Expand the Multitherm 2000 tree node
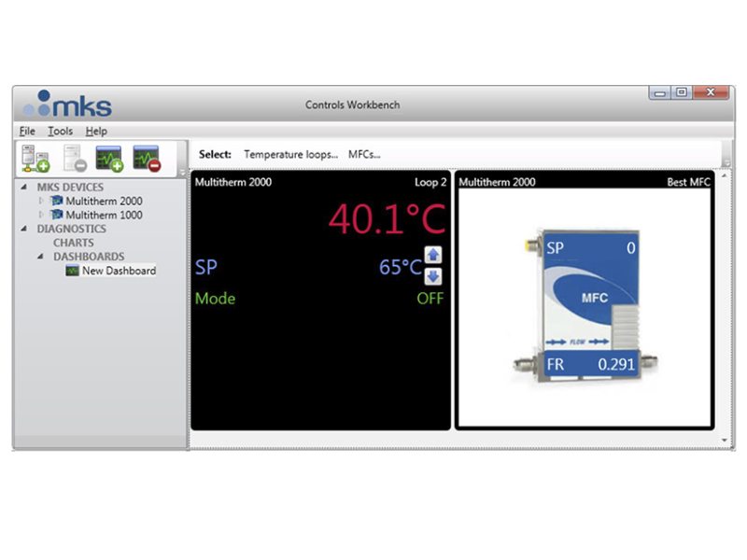 [x=40, y=200]
